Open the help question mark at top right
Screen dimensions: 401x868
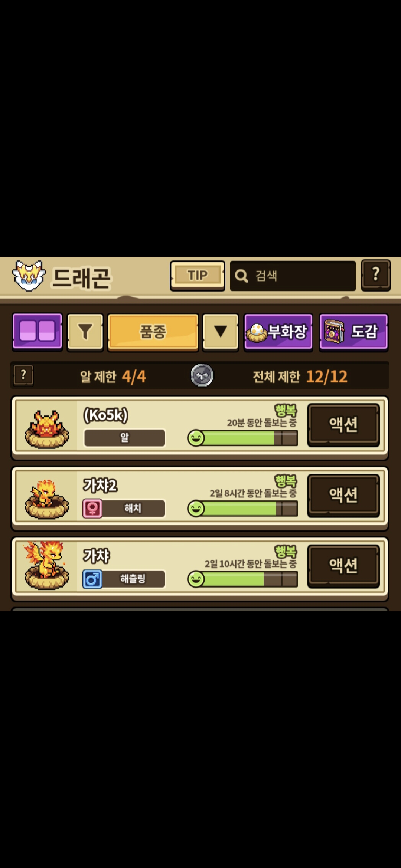(x=376, y=275)
